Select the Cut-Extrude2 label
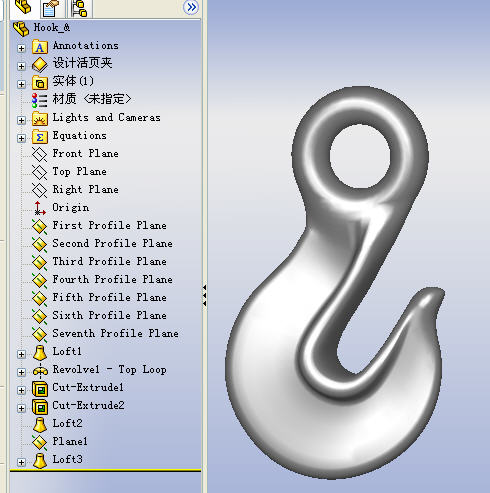 pyautogui.click(x=88, y=405)
